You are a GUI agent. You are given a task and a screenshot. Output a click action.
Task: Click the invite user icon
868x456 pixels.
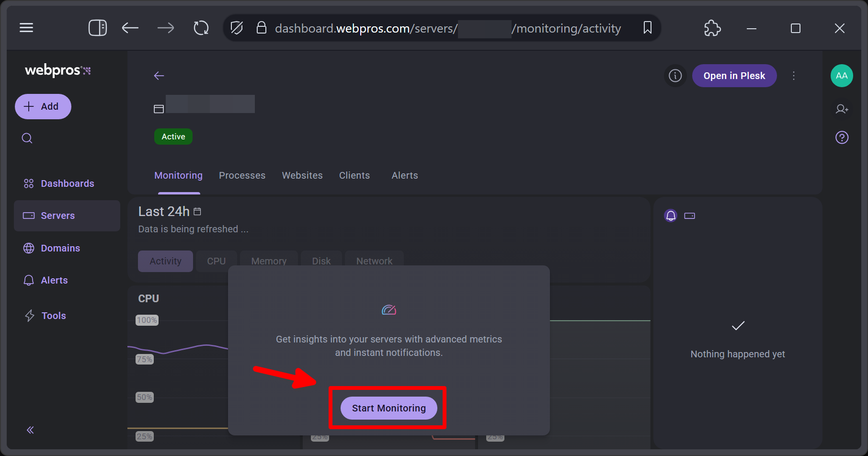842,109
